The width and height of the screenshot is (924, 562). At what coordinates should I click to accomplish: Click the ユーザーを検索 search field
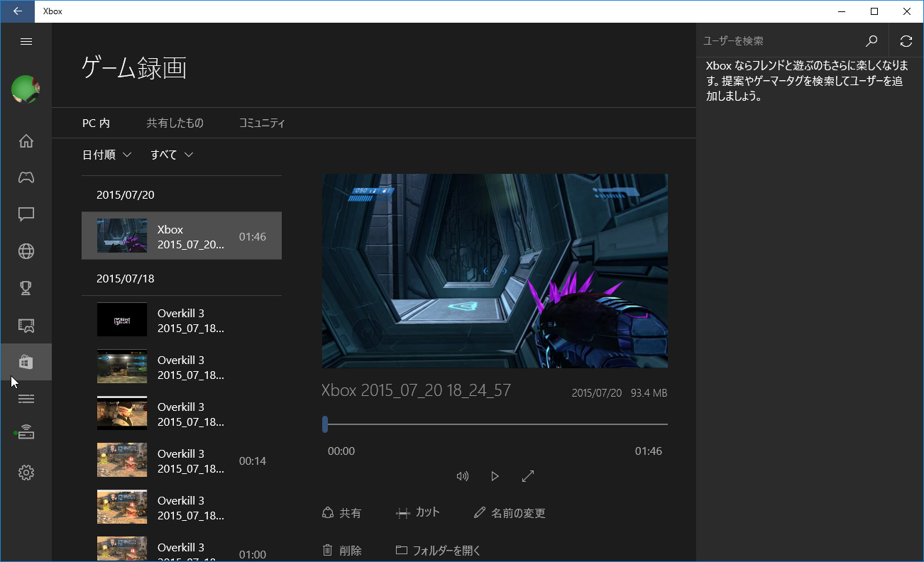(777, 41)
